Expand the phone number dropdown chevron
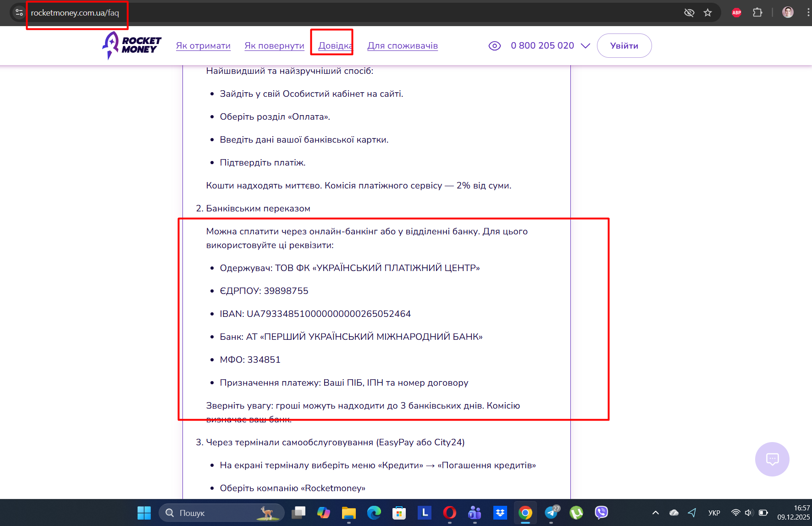The image size is (812, 526). tap(586, 46)
